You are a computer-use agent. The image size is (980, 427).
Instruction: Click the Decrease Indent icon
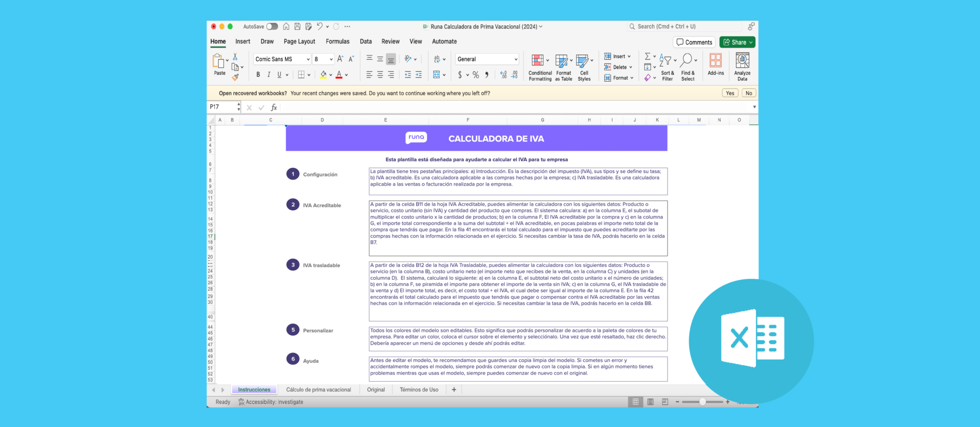pos(408,75)
